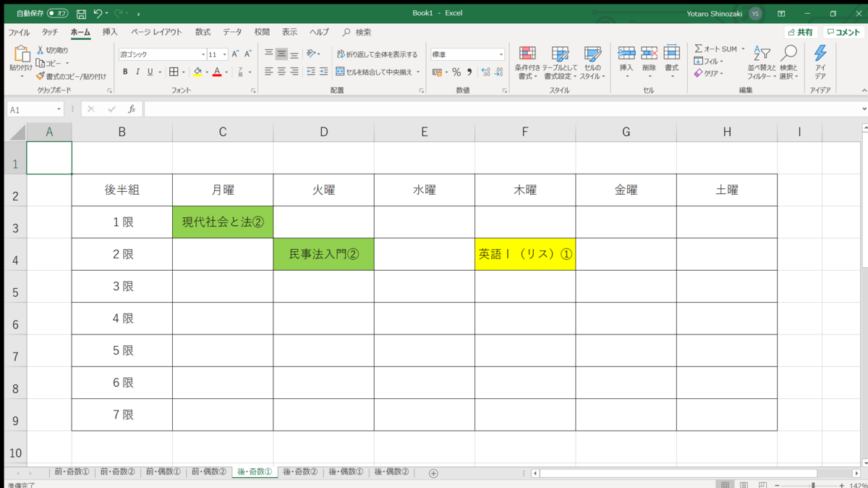Switch to Page Layout view in status bar
Screen dimensions: 868x488
(744, 484)
